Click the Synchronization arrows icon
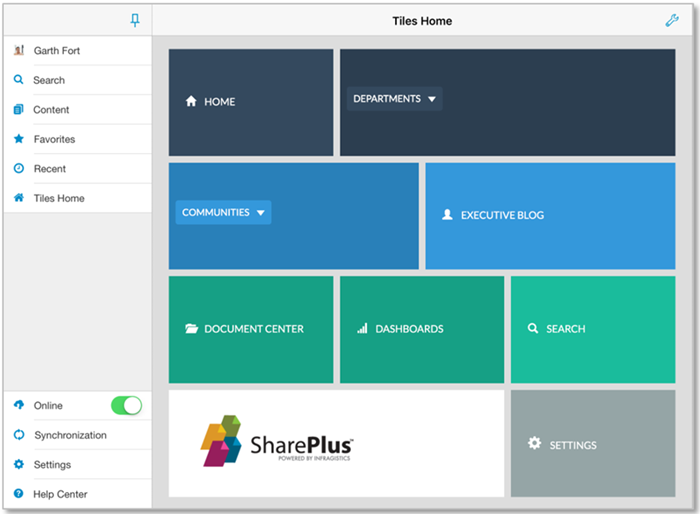 tap(19, 435)
